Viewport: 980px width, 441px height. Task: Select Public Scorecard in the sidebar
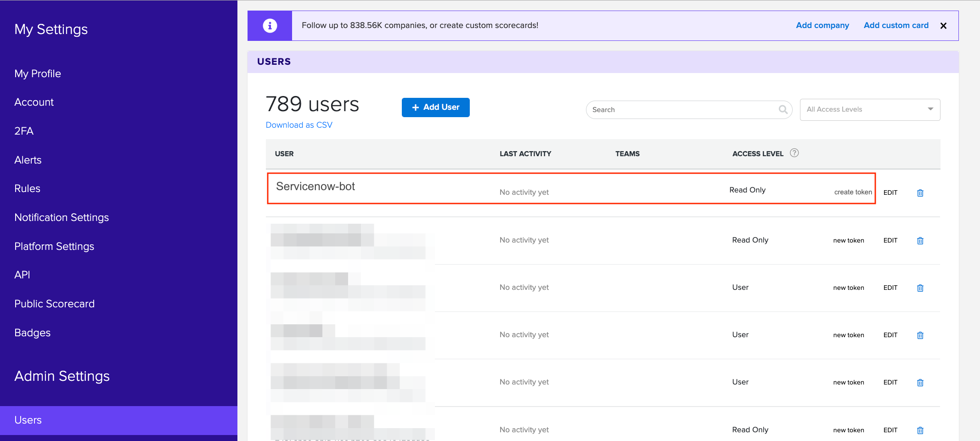click(54, 303)
